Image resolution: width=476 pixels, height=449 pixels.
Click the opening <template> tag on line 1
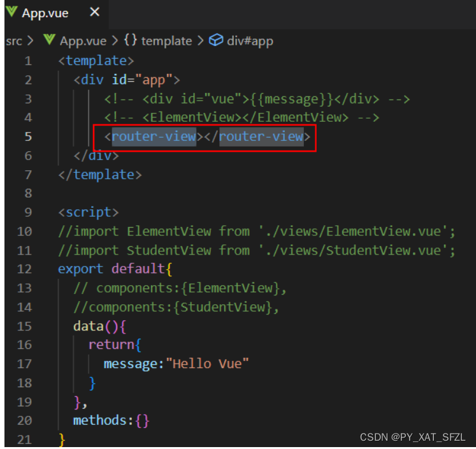[x=96, y=61]
